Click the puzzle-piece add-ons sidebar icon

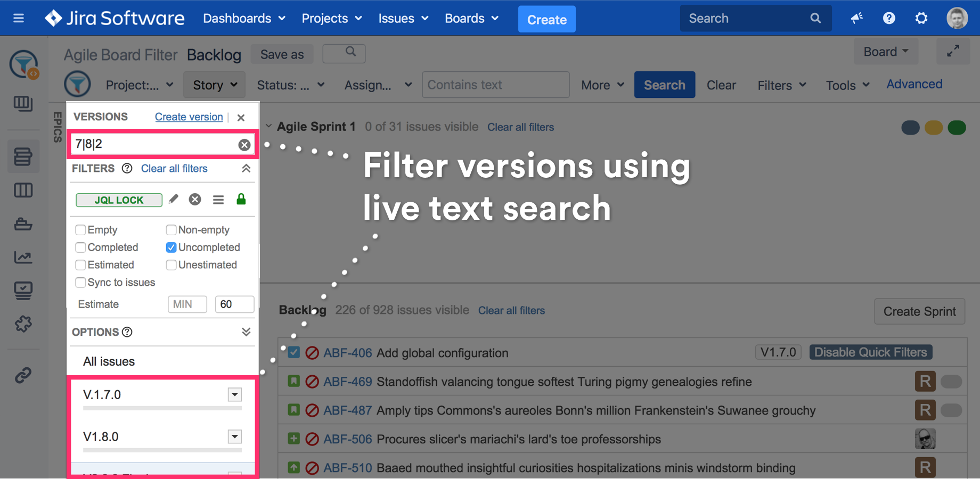pyautogui.click(x=23, y=324)
